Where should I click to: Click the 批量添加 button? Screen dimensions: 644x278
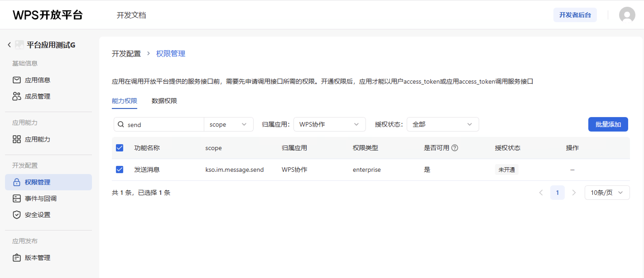click(608, 124)
